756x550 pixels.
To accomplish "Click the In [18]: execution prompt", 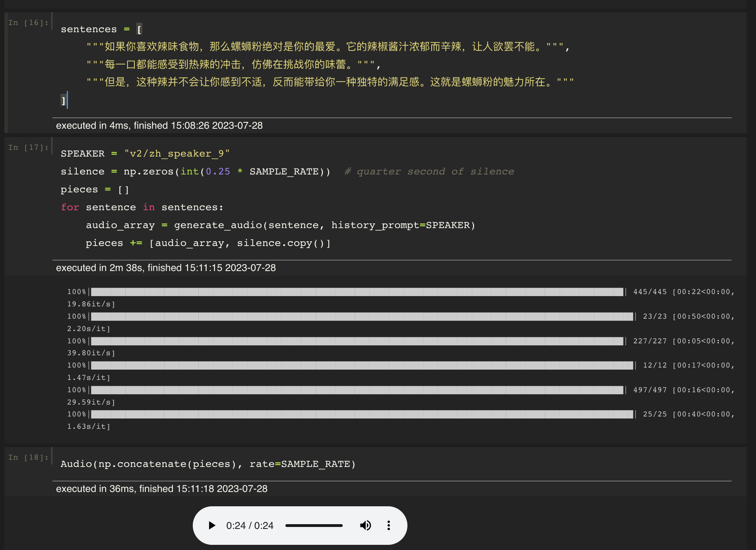I will [x=28, y=457].
